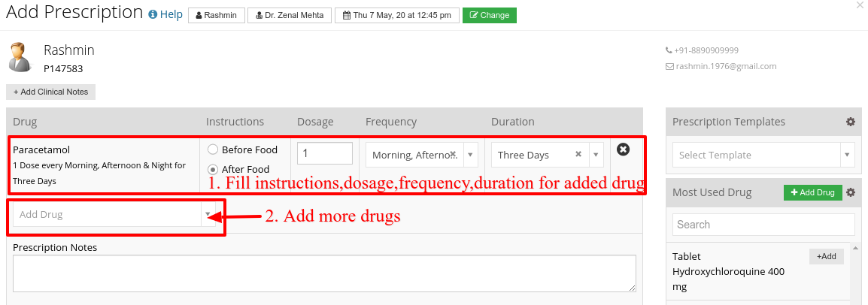
Task: Add Tablet Hydroxychloroquine via +Add
Action: tap(827, 256)
